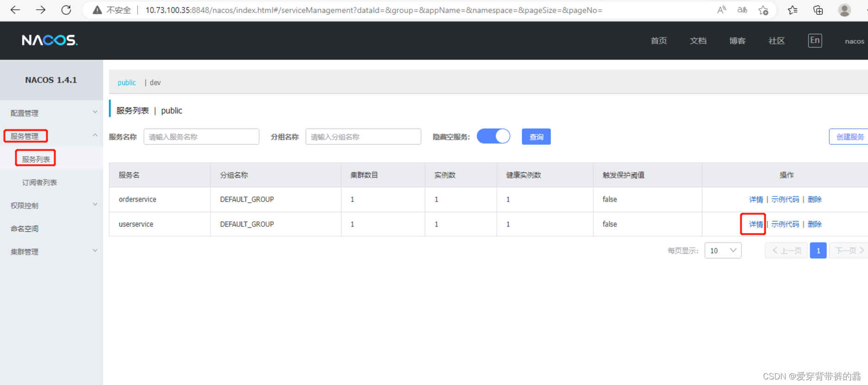Collapse the 服务管理 menu chevron

95,135
